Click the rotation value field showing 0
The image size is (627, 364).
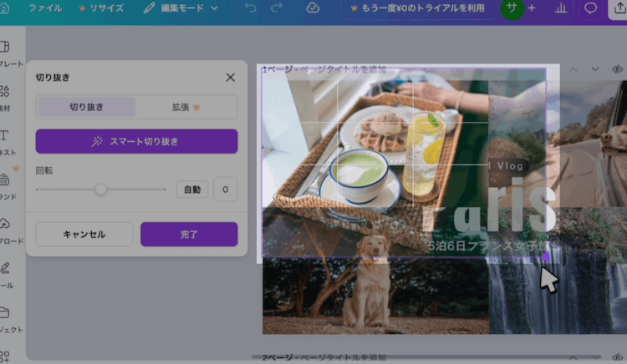coord(226,190)
